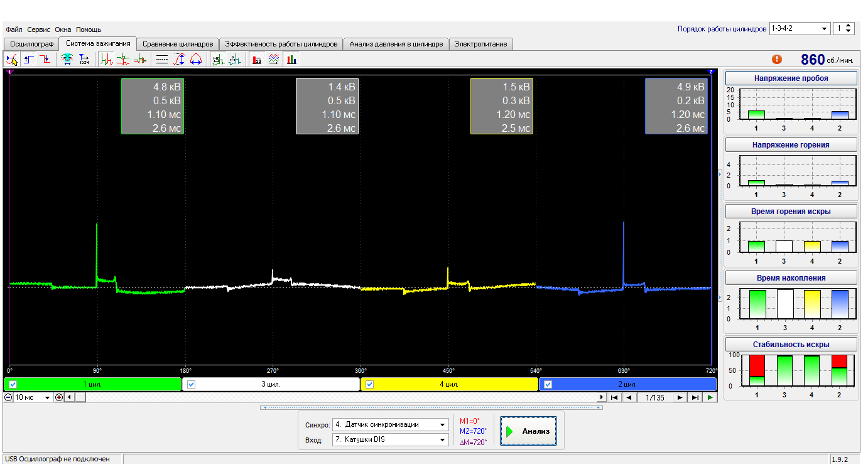Click Напряжение горения panel header
Viewport: 868px width, 467px height.
[791, 144]
